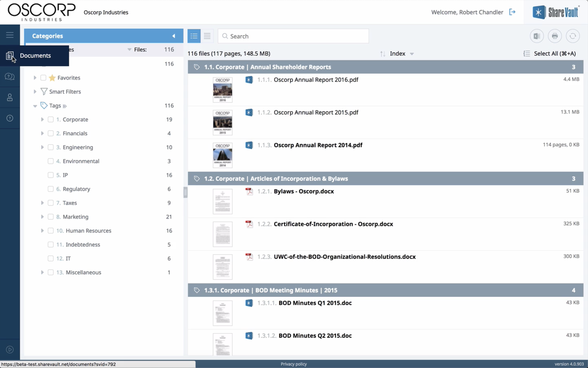Click the Smart Filters funnel icon

tap(44, 92)
